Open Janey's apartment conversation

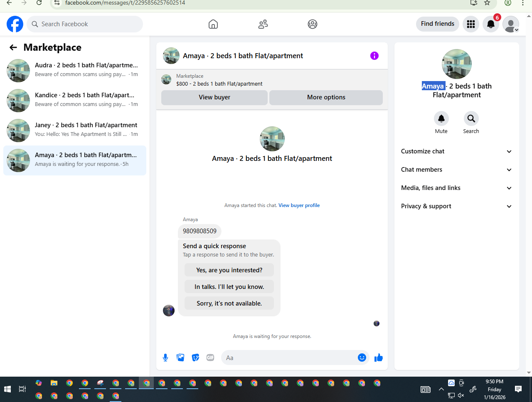75,130
